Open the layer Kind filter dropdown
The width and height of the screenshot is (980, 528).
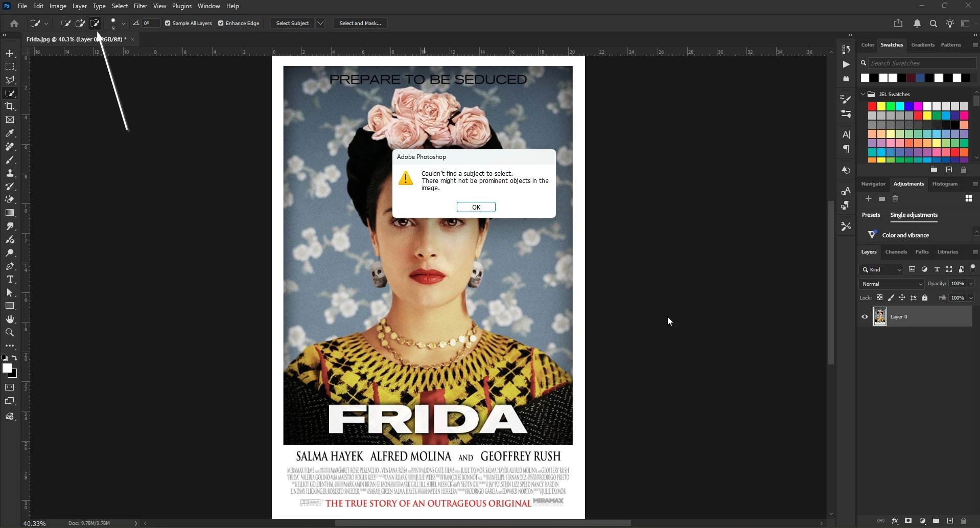881,269
